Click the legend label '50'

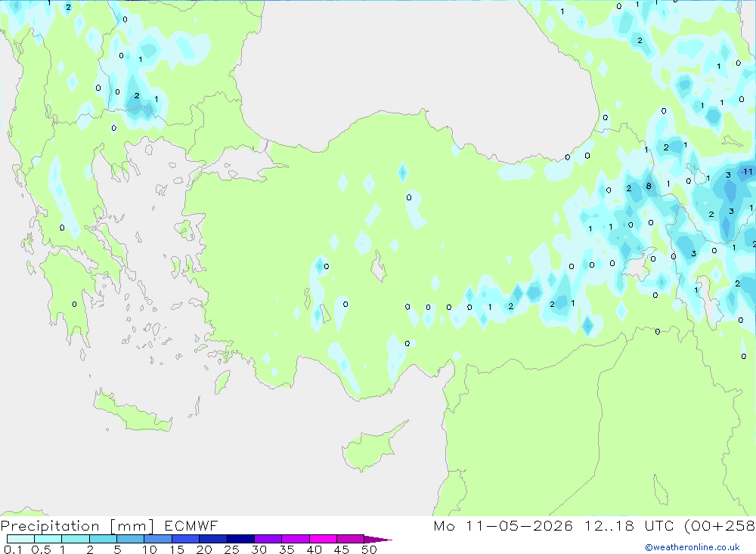370,549
